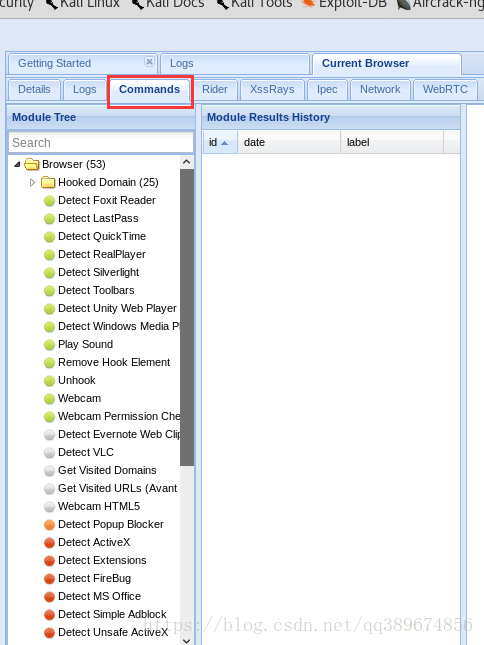Open the Ipec tab
The width and height of the screenshot is (484, 645).
tap(327, 89)
